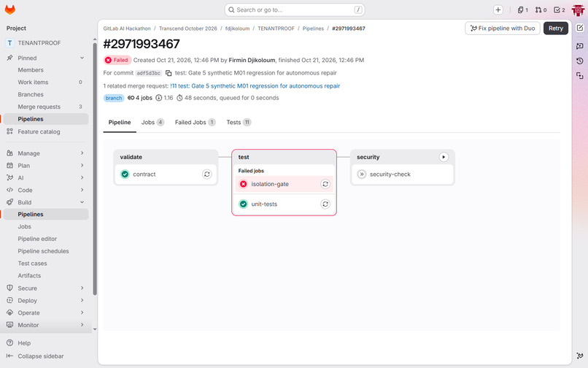
Task: Click the Feature catalog icon
Action: coord(9,131)
